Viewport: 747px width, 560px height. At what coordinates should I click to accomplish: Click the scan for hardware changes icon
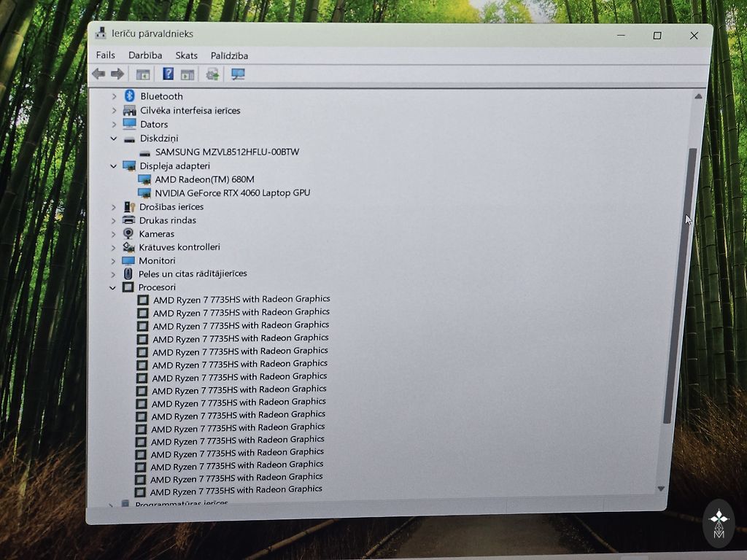tap(238, 74)
